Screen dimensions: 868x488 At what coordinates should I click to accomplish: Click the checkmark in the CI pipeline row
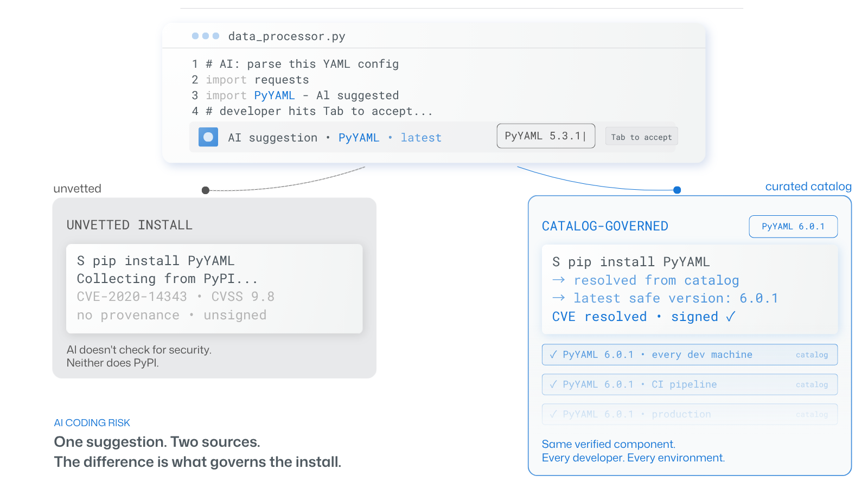point(553,384)
